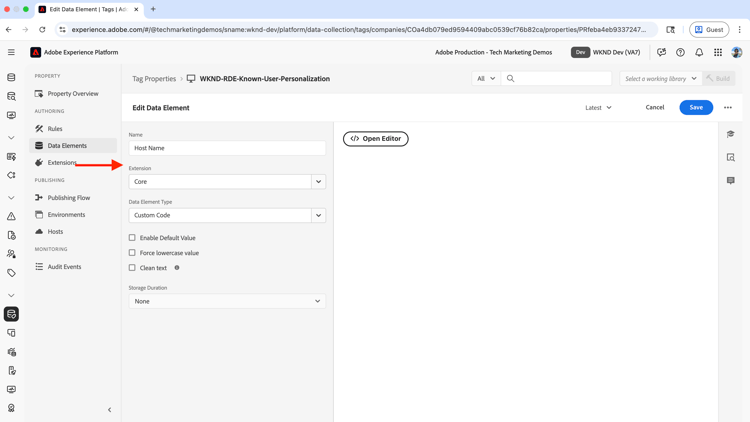Tick the Clean text checkbox

tap(132, 268)
